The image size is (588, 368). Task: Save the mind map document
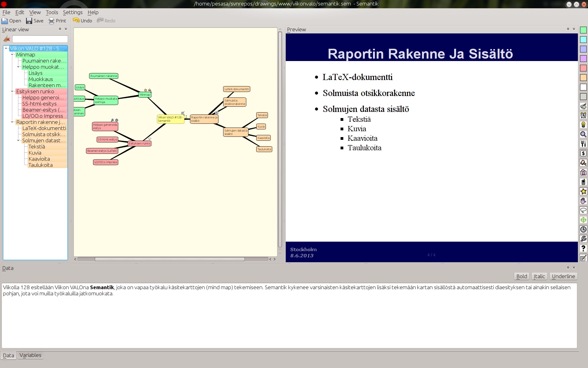35,21
